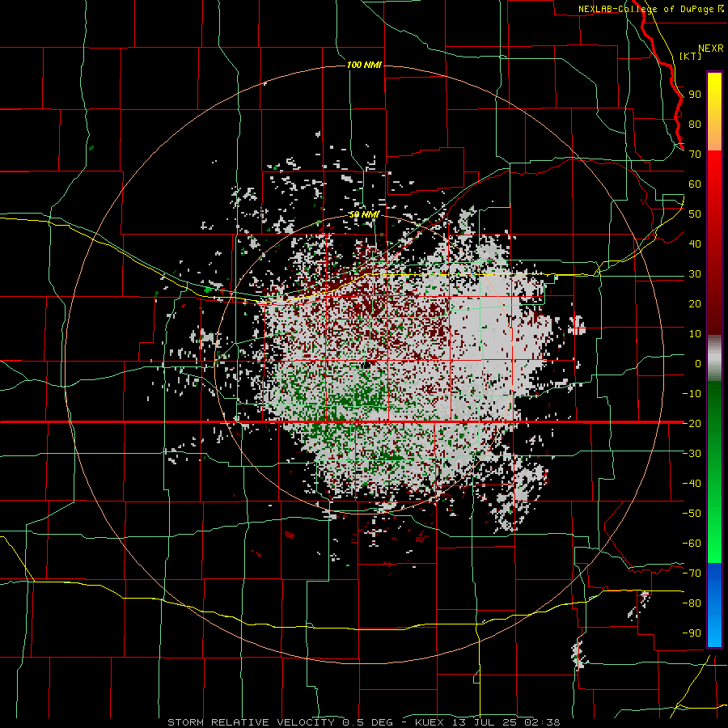Select the 0 knot scale label

[x=698, y=363]
